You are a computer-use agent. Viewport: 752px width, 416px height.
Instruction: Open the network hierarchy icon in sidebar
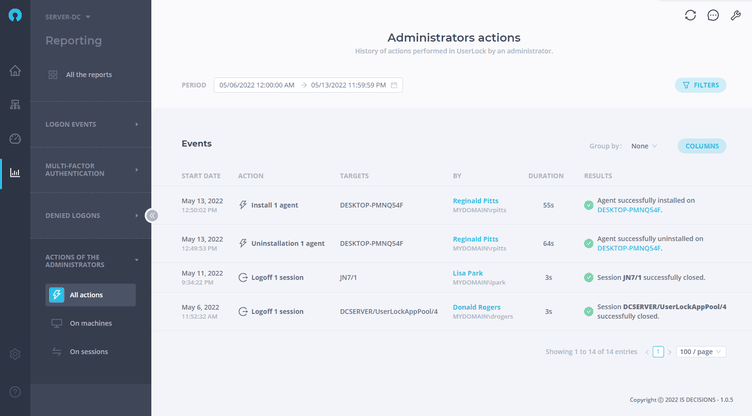15,105
